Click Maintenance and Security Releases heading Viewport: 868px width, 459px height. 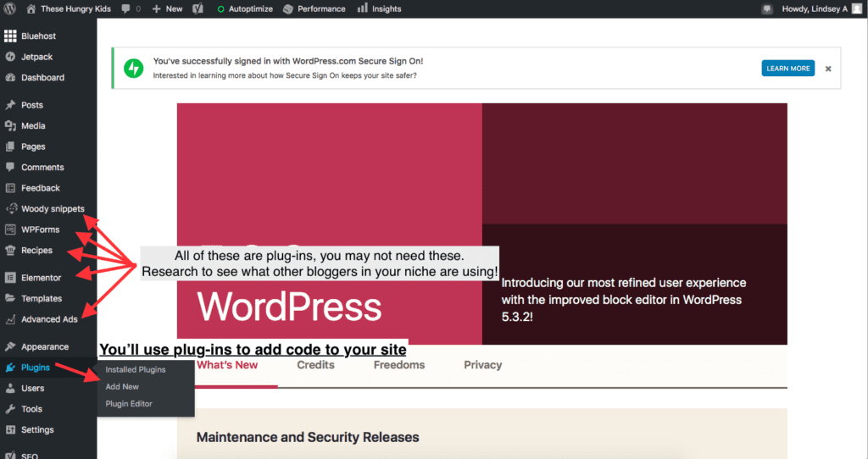pos(308,437)
